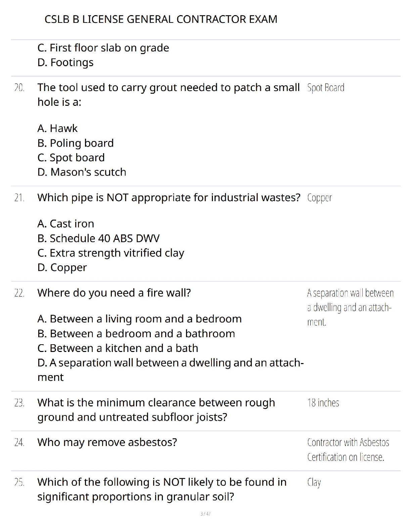
Task: Click the page number at bottom
Action: (205, 514)
